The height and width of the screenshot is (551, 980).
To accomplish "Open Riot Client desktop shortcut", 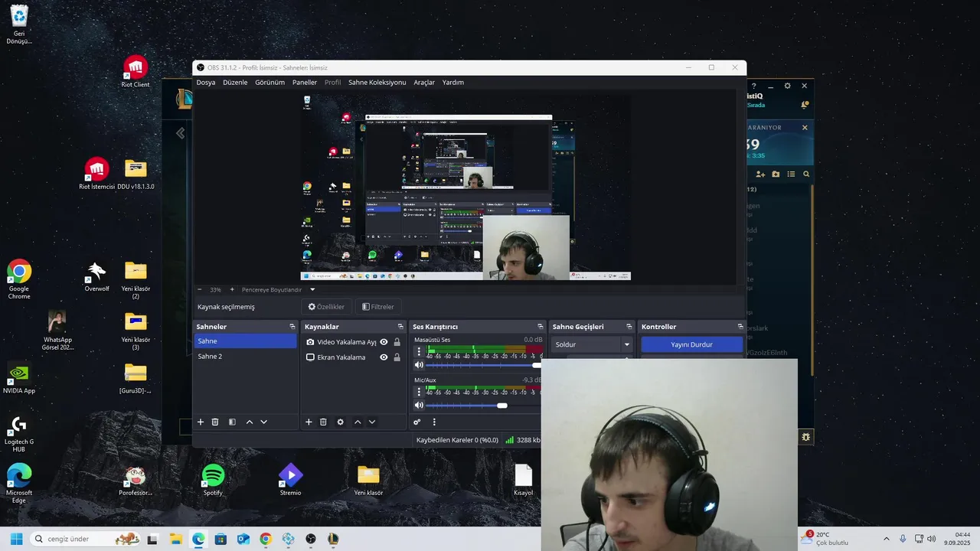I will coord(136,72).
